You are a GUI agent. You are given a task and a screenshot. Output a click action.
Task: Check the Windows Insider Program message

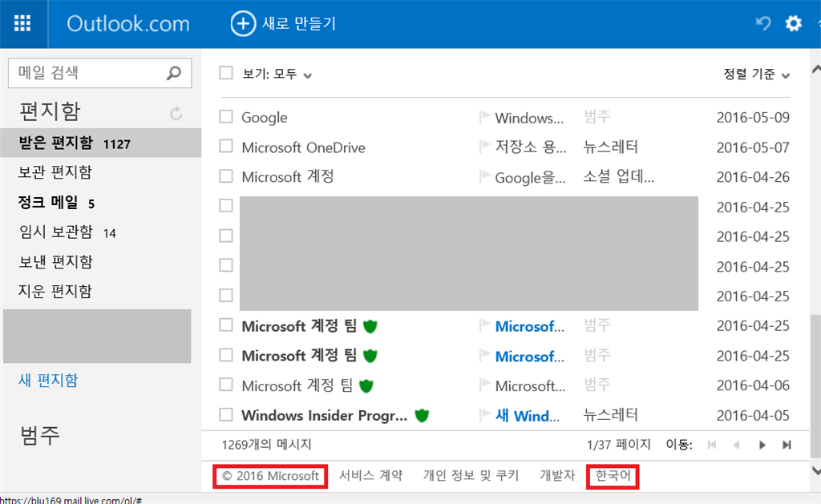click(x=225, y=414)
